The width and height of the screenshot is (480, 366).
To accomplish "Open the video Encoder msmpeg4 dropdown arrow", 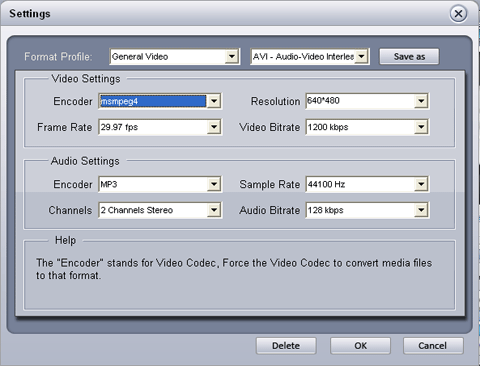I will 214,101.
